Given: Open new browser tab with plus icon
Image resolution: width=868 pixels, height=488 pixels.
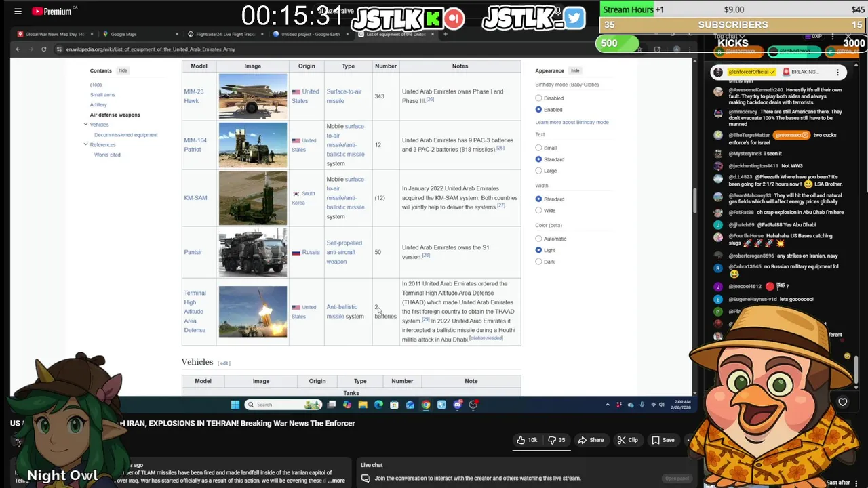Looking at the screenshot, I should [x=446, y=34].
